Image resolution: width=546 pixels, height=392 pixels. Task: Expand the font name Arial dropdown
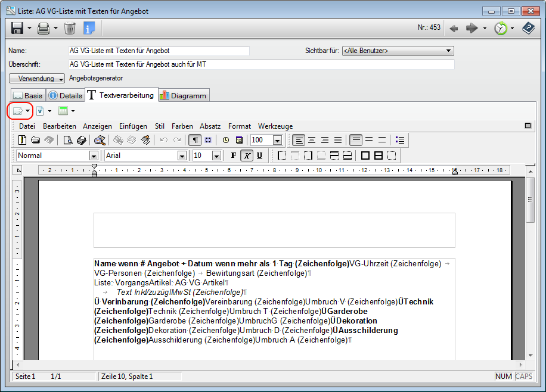coord(182,155)
